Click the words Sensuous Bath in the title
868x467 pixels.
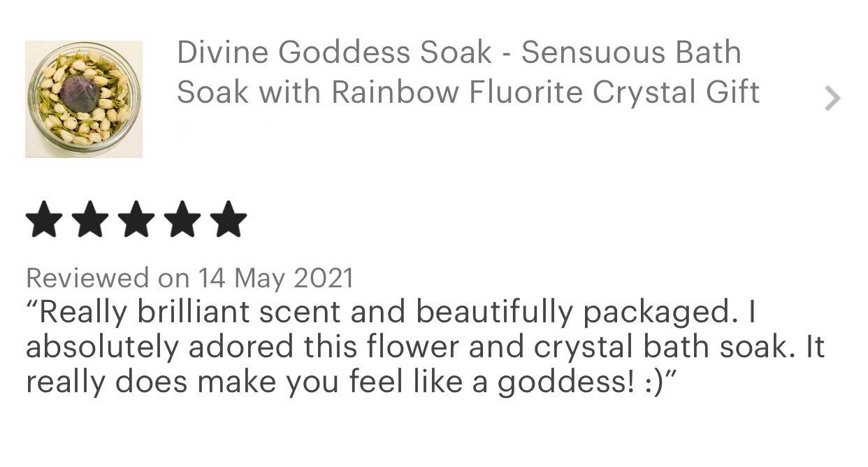pyautogui.click(x=631, y=53)
